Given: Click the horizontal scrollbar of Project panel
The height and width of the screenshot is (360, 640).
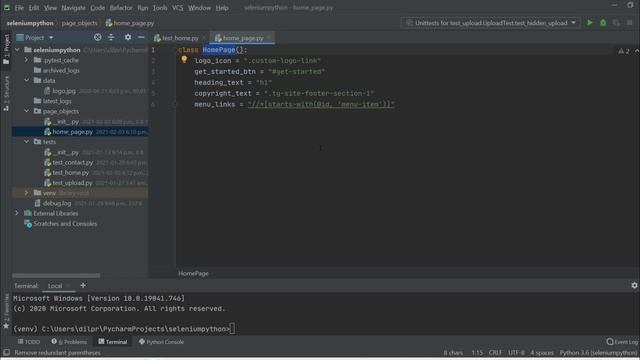Looking at the screenshot, I should (56, 276).
